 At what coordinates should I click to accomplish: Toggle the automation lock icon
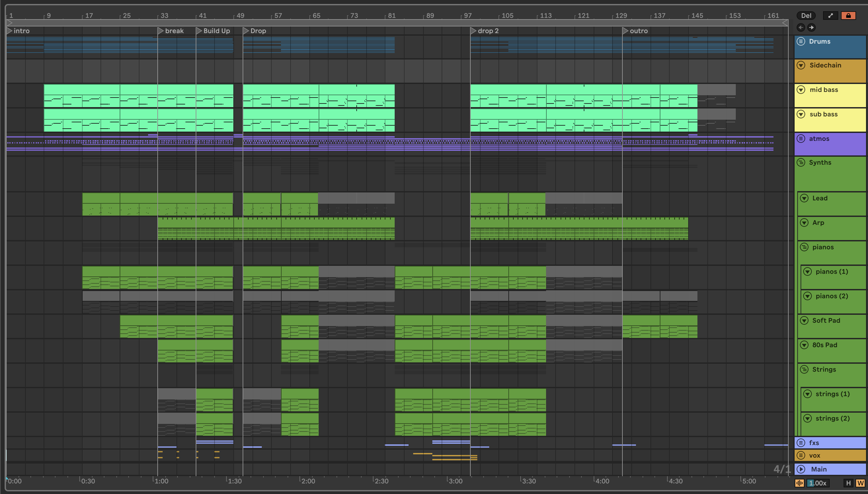click(848, 16)
